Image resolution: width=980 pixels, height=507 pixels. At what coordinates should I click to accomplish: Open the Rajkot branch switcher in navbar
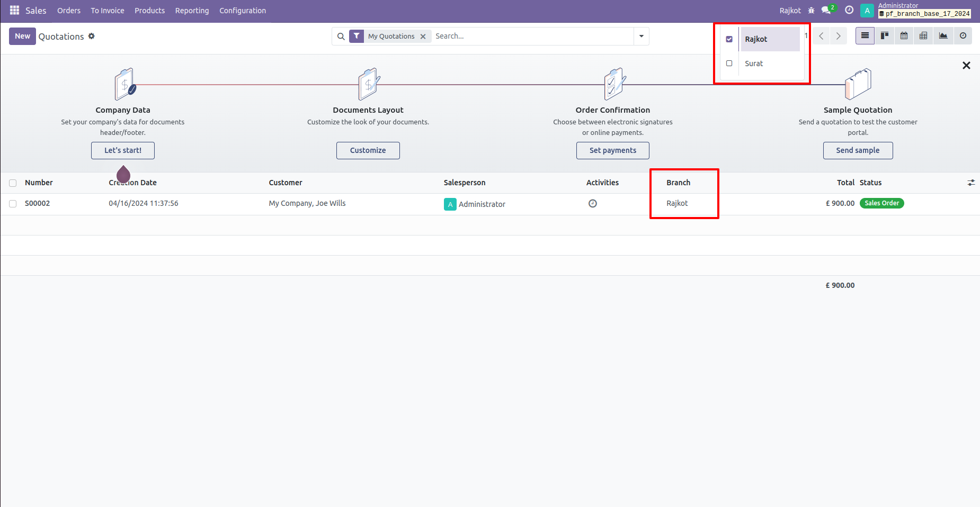click(790, 11)
